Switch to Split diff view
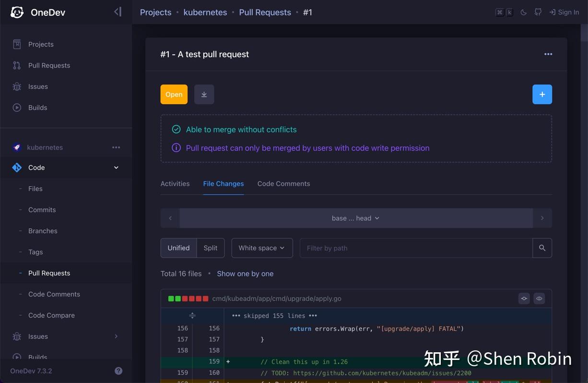The height and width of the screenshot is (383, 588). [x=211, y=248]
